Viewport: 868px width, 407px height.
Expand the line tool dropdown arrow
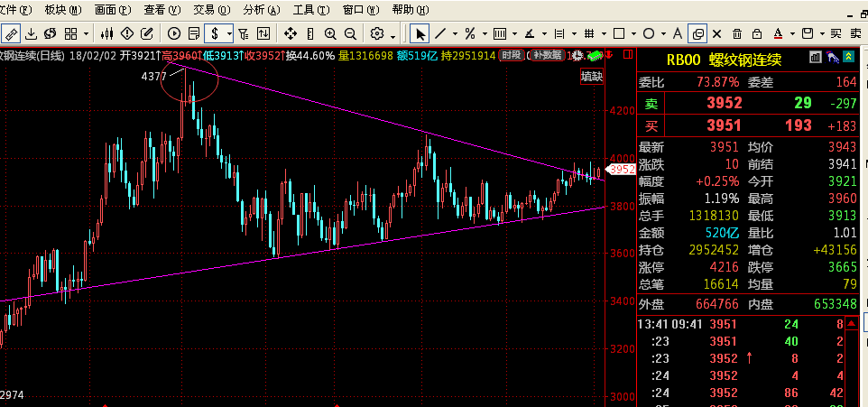pyautogui.click(x=456, y=34)
